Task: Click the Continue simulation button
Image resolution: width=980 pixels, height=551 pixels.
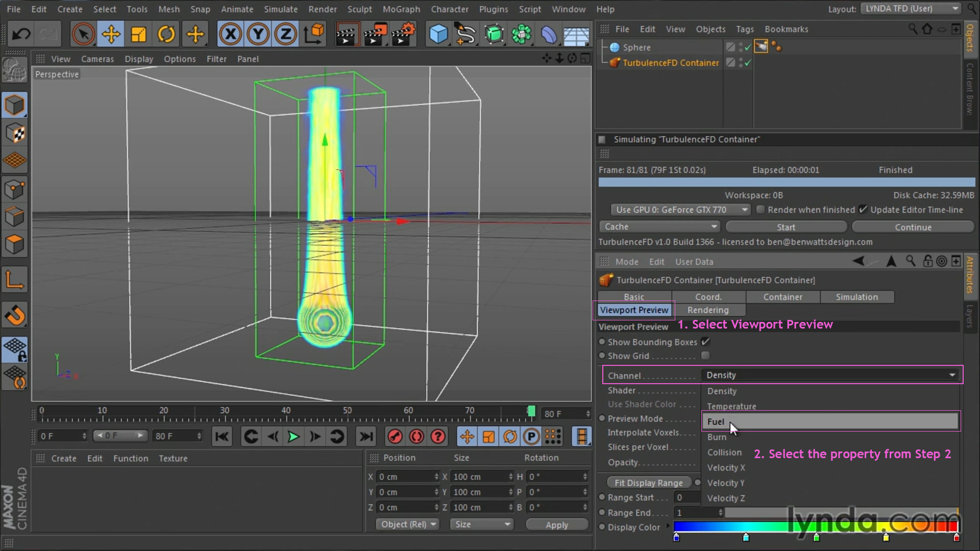Action: click(x=913, y=227)
